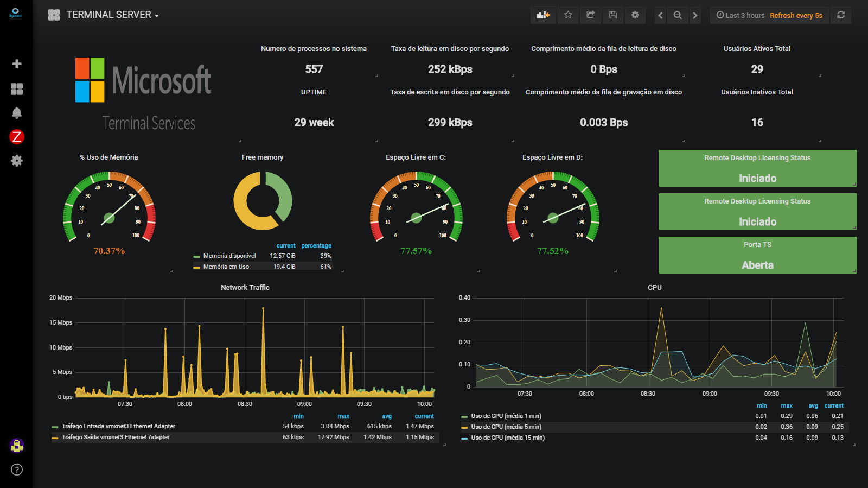The width and height of the screenshot is (868, 488).
Task: Open color picker for Tráfego Entrada swatch
Action: [x=55, y=427]
